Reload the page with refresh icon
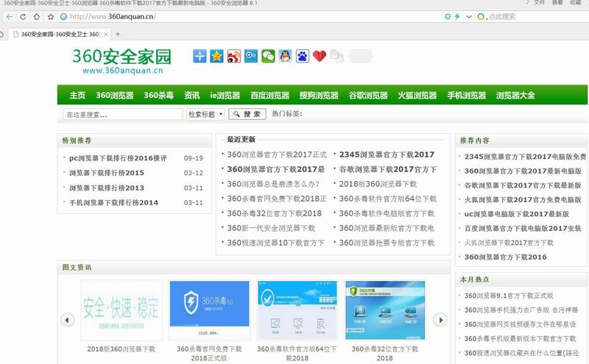 click(x=23, y=16)
